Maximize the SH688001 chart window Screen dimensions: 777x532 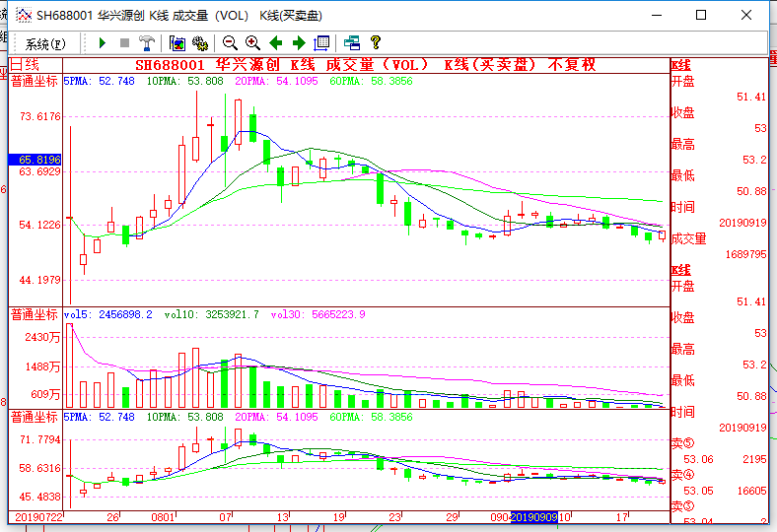tap(701, 16)
